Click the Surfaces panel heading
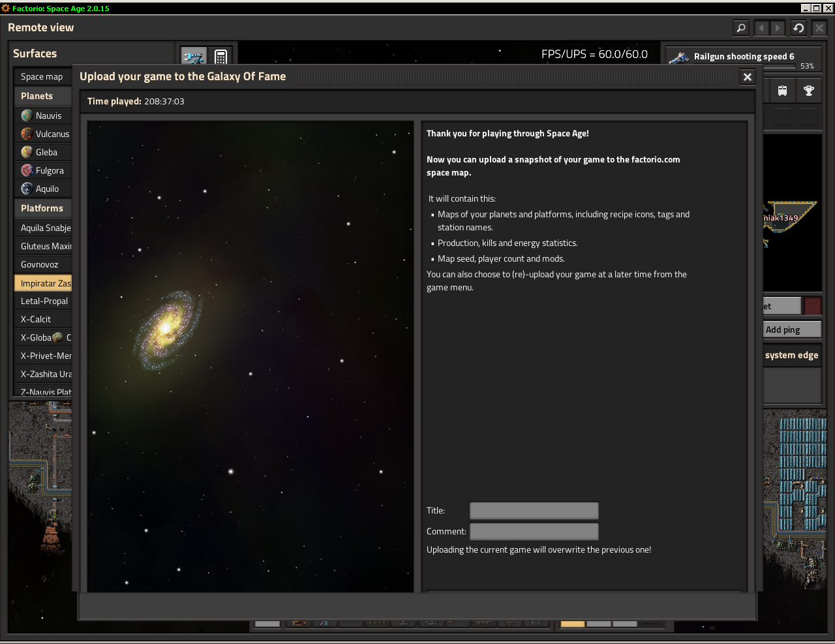This screenshot has height=644, width=835. [35, 54]
